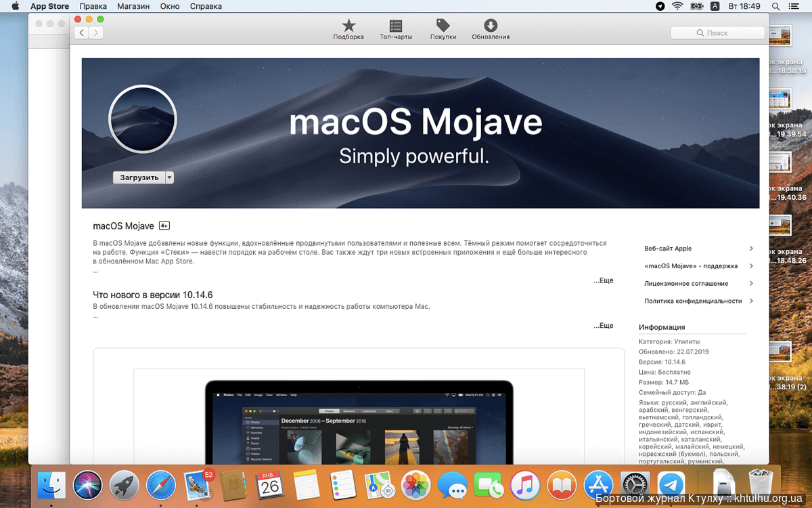Open the Покупки (Purchases) section
The width and height of the screenshot is (812, 508).
(443, 30)
